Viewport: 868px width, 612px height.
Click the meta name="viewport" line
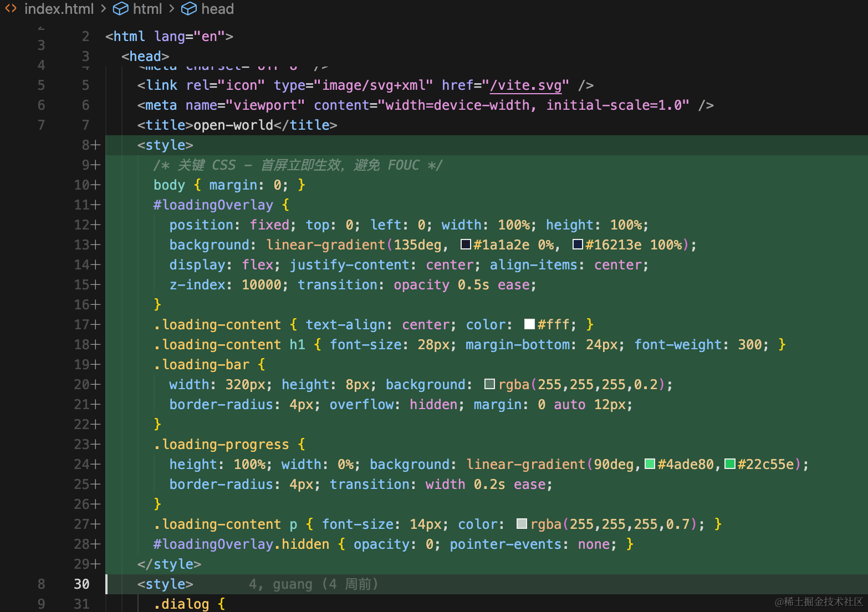[425, 105]
